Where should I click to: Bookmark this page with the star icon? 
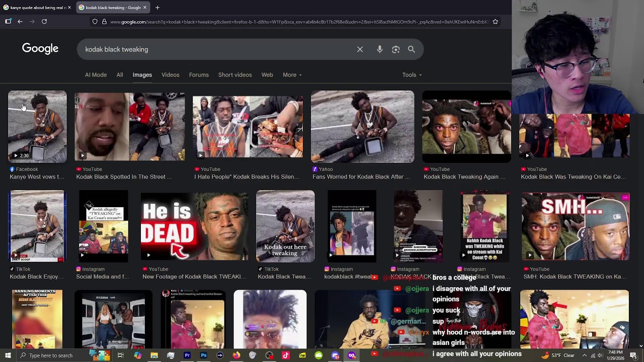click(x=496, y=22)
